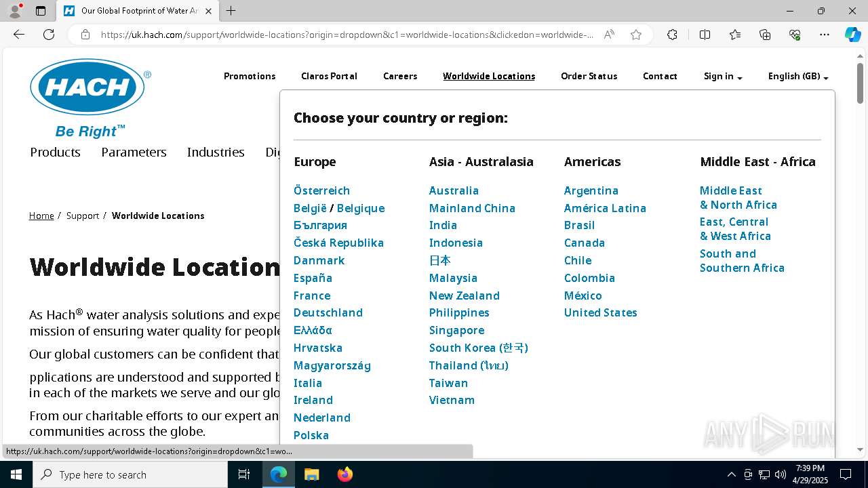868x488 pixels.
Task: Open Worldwide Locations in top navigation
Action: click(x=489, y=77)
